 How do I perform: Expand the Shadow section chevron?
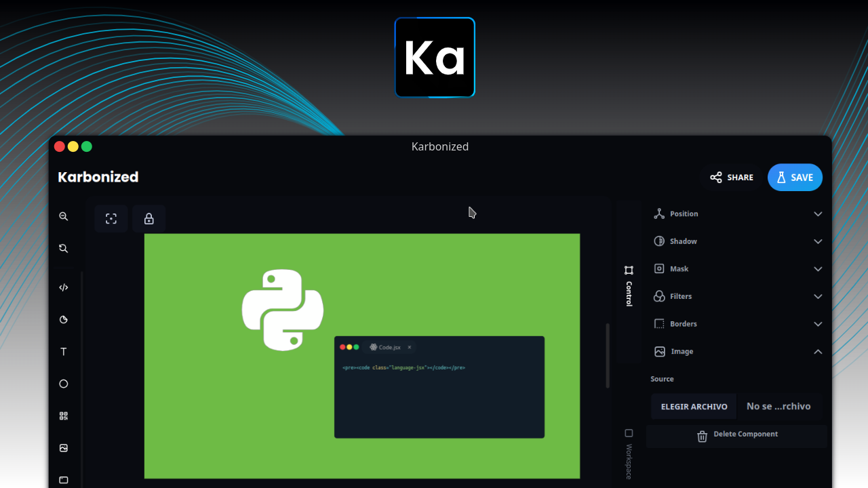(818, 241)
